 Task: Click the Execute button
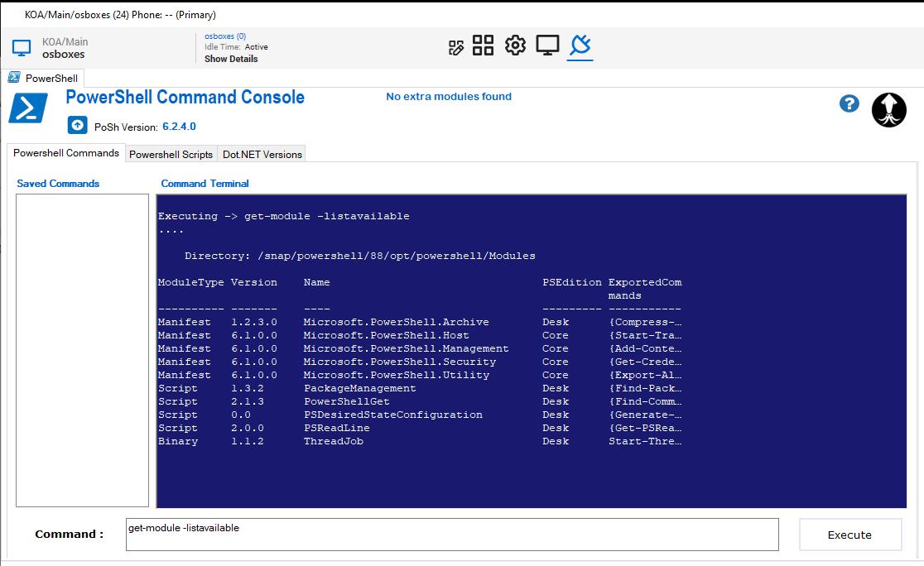coord(850,535)
